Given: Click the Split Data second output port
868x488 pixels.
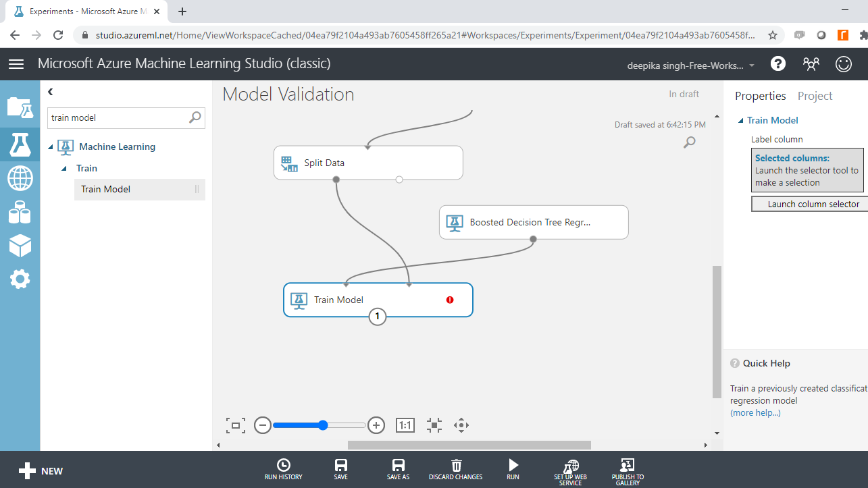Looking at the screenshot, I should [399, 180].
